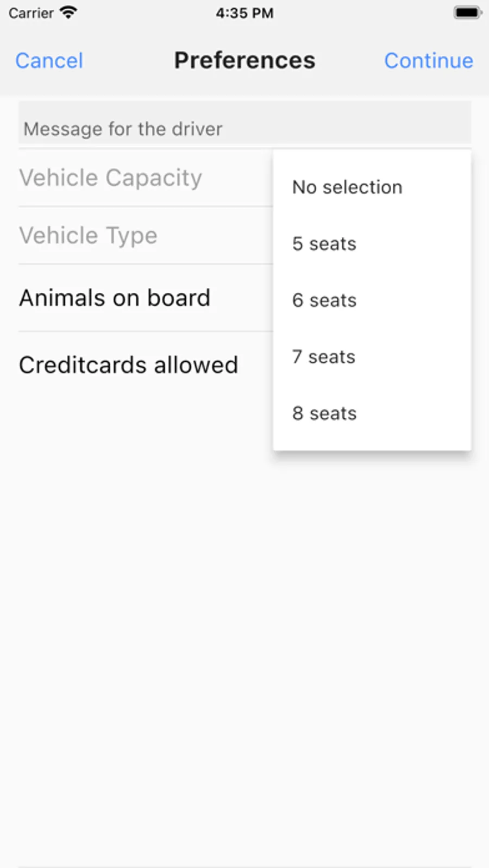This screenshot has height=868, width=489.
Task: Tap the divider line under Animals on board
Action: (146, 331)
